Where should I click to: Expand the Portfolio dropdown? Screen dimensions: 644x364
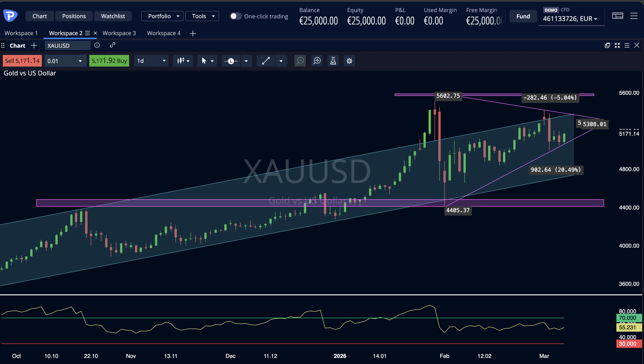click(x=162, y=16)
